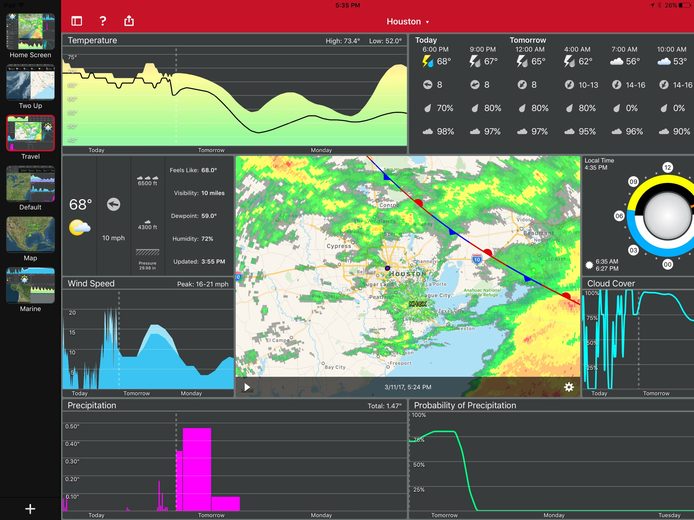Click the large 68° current temperature
The image size is (694, 520).
tap(81, 204)
